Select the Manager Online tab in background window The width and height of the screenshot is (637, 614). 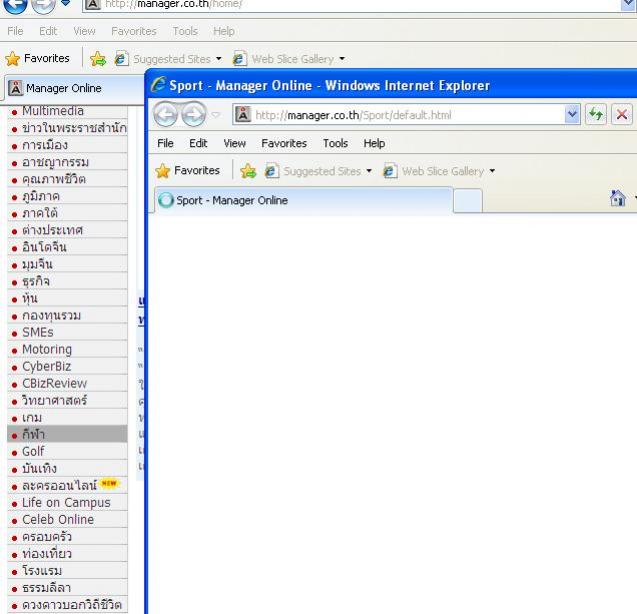click(x=74, y=88)
